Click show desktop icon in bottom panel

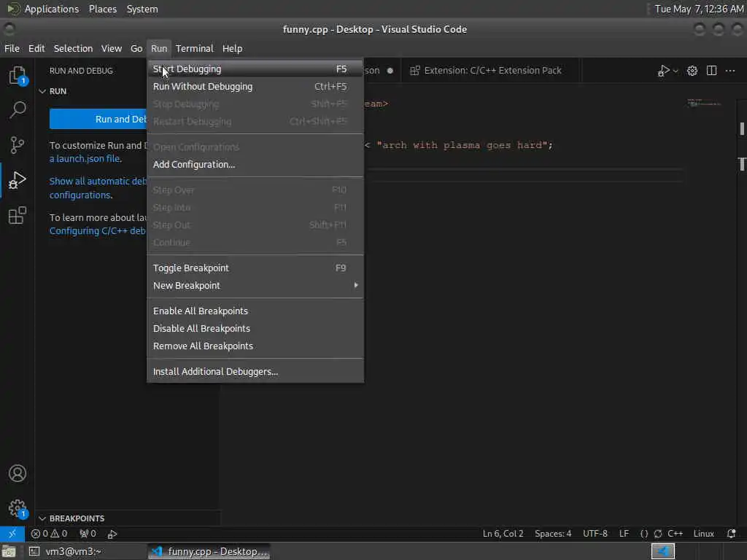(9, 551)
